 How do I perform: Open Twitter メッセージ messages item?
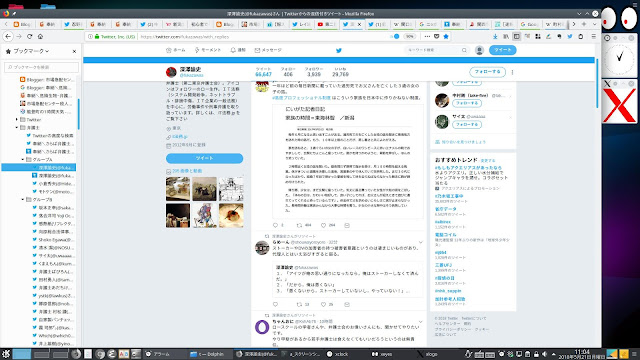[268, 50]
